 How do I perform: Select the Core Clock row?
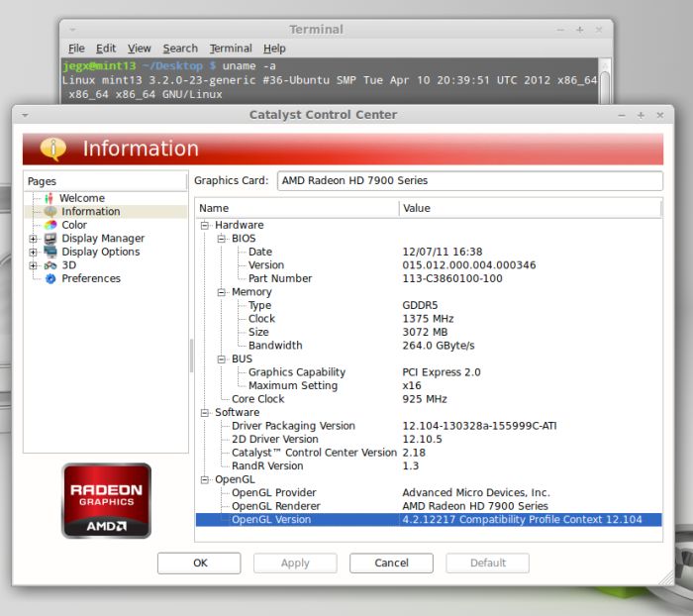pyautogui.click(x=429, y=399)
